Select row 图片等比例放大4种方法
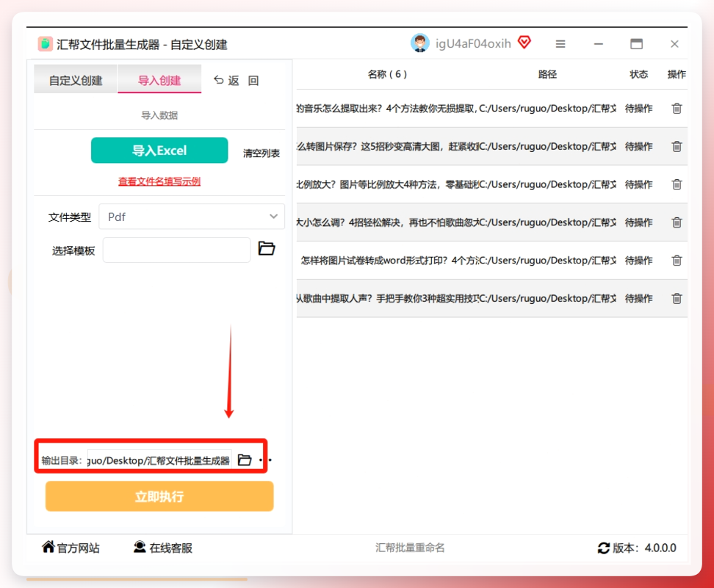Screen dimensions: 714x588 491,184
